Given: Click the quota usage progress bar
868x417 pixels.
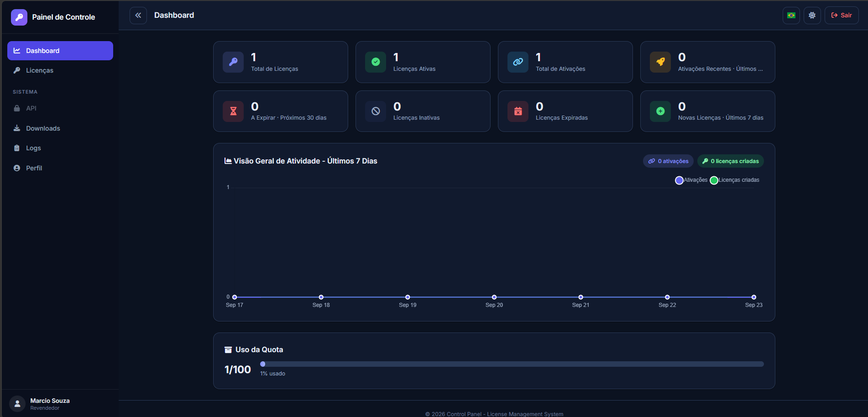Looking at the screenshot, I should click(512, 364).
